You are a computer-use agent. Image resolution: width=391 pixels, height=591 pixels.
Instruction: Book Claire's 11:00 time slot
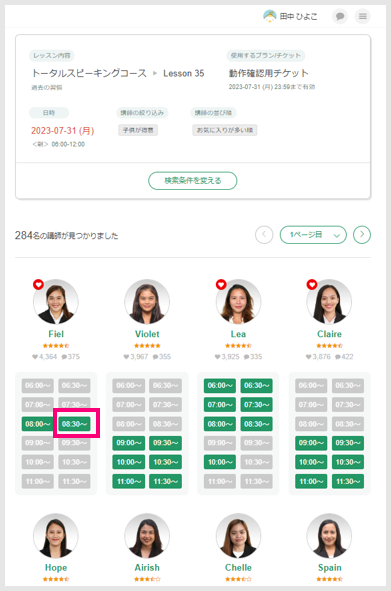click(311, 481)
